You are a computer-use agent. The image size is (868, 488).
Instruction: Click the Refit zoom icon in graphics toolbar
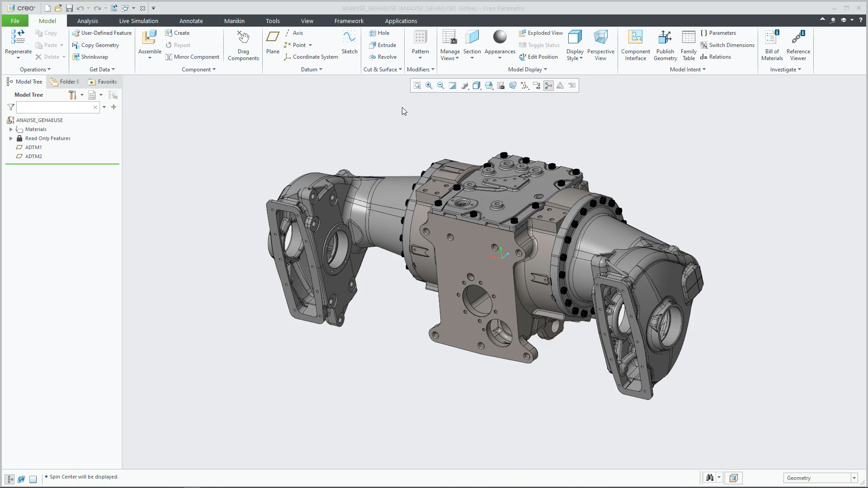pyautogui.click(x=417, y=85)
